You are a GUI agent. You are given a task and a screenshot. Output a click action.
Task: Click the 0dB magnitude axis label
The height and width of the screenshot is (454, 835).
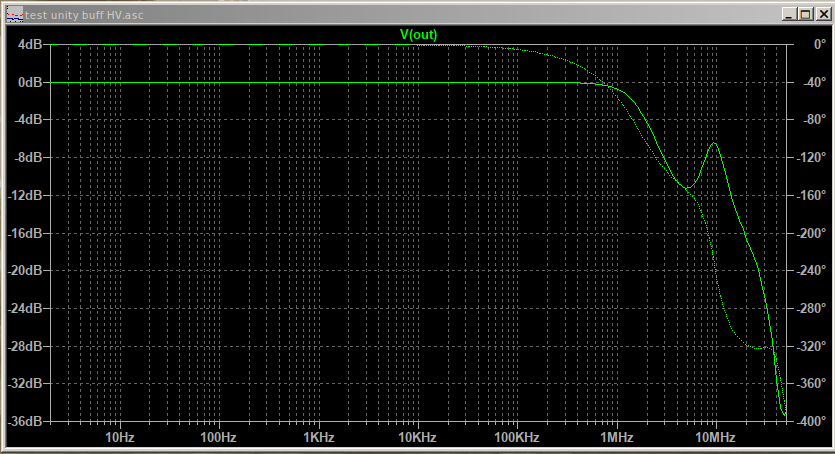(x=30, y=82)
